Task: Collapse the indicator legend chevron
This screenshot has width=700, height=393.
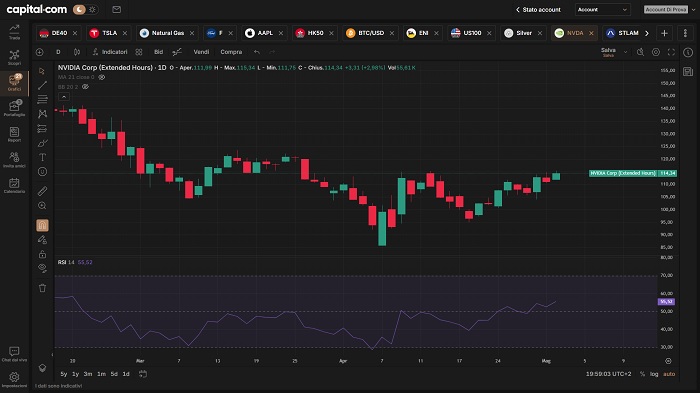Action: [64, 97]
